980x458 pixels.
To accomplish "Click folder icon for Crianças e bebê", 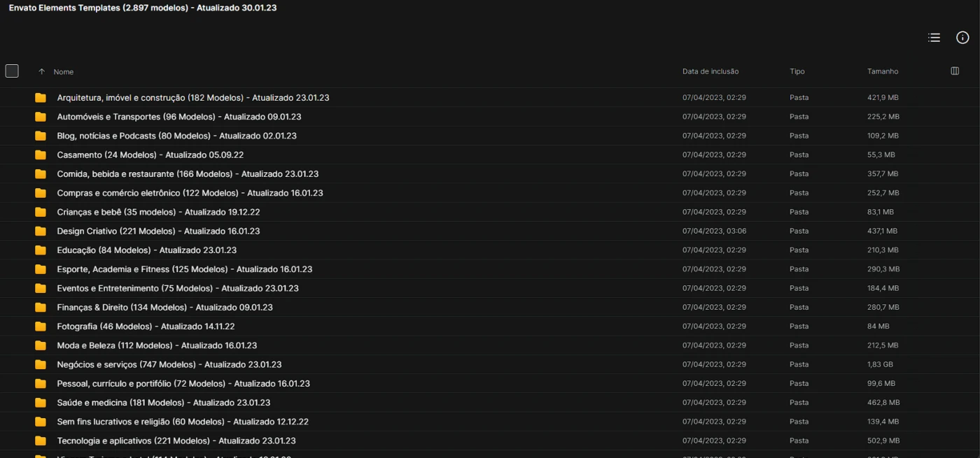I will [x=41, y=212].
